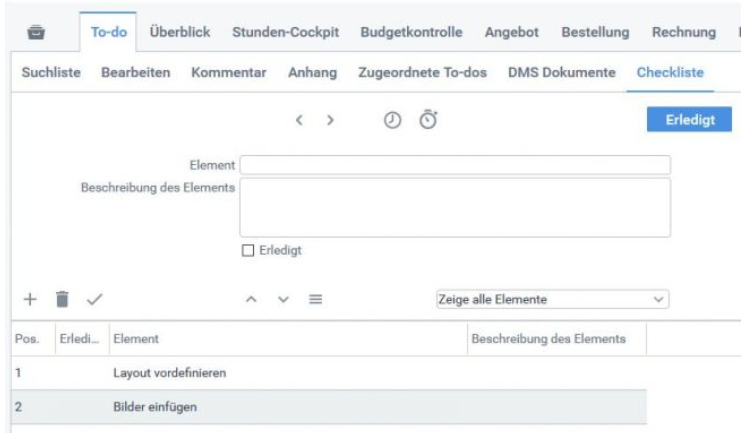The height and width of the screenshot is (433, 746).
Task: Switch to the Überblick tab
Action: (x=180, y=32)
